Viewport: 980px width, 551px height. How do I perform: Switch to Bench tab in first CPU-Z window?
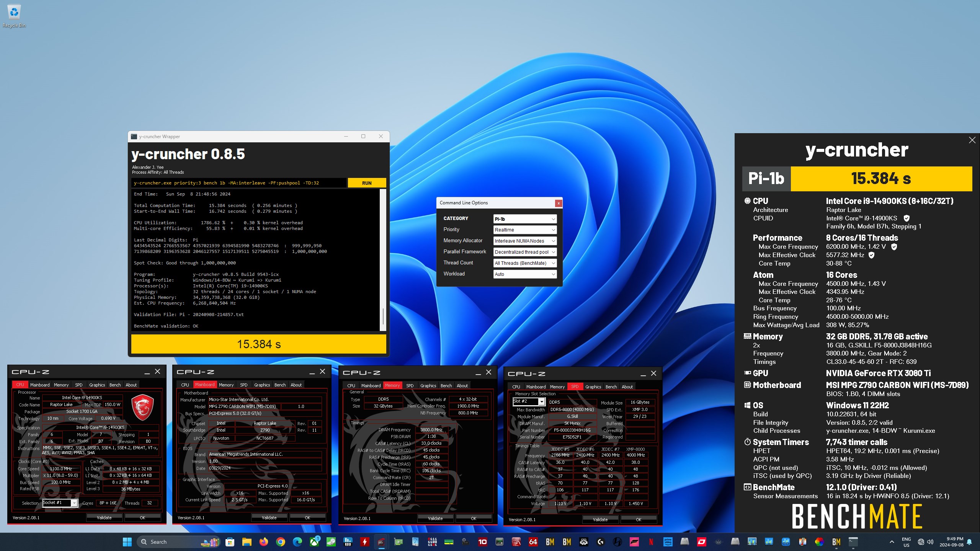click(115, 385)
